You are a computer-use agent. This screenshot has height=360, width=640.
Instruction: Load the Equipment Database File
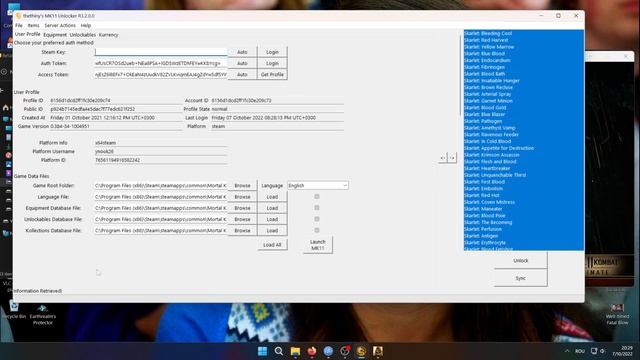272,208
